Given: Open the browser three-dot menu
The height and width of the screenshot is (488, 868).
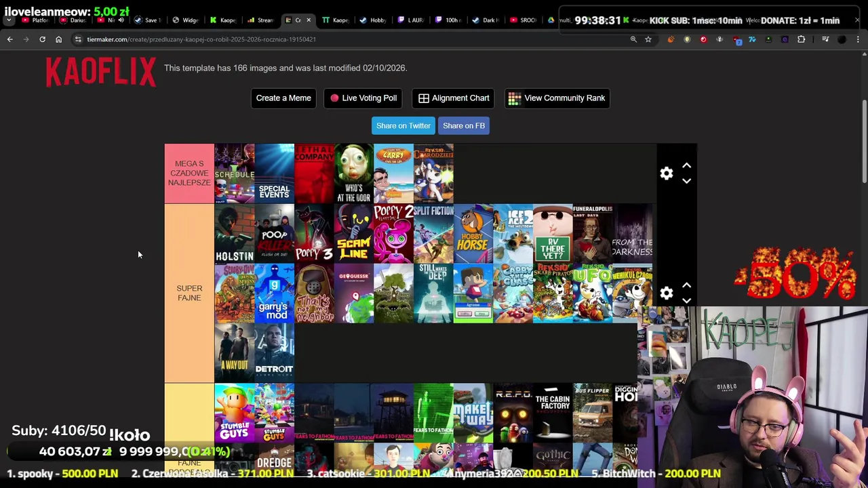Looking at the screenshot, I should [858, 39].
